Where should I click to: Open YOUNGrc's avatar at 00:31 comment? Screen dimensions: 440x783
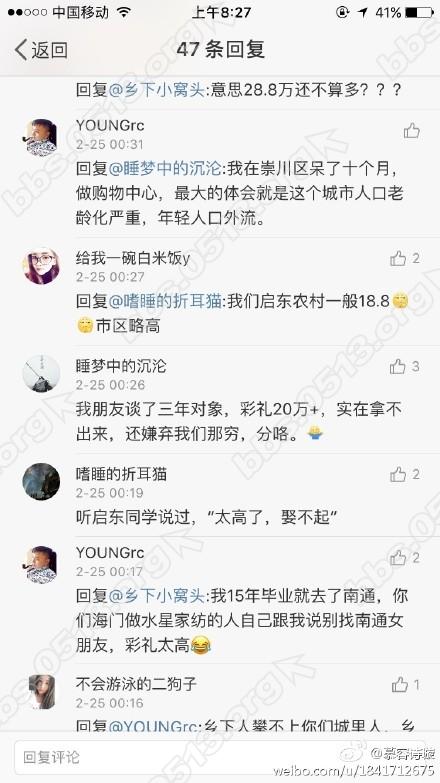pos(41,137)
